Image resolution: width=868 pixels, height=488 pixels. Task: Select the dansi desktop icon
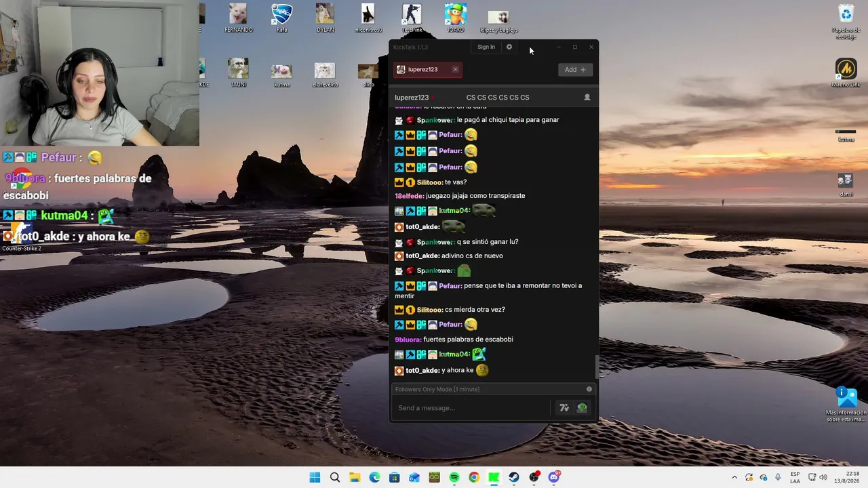click(x=846, y=184)
